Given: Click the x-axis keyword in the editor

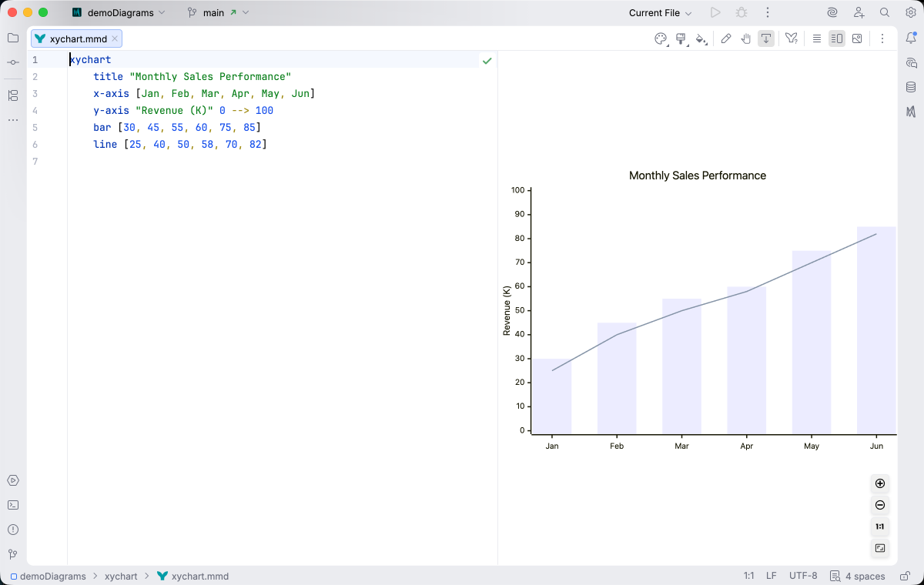Looking at the screenshot, I should (111, 93).
